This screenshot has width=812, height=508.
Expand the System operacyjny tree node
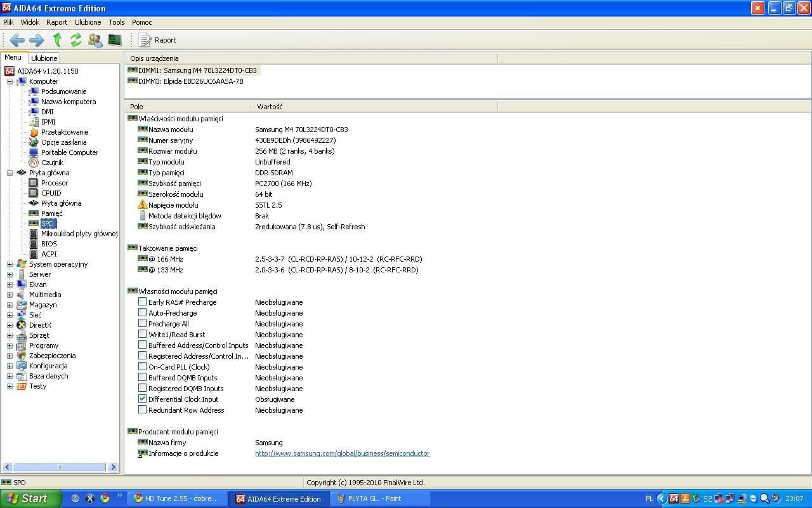coord(10,264)
